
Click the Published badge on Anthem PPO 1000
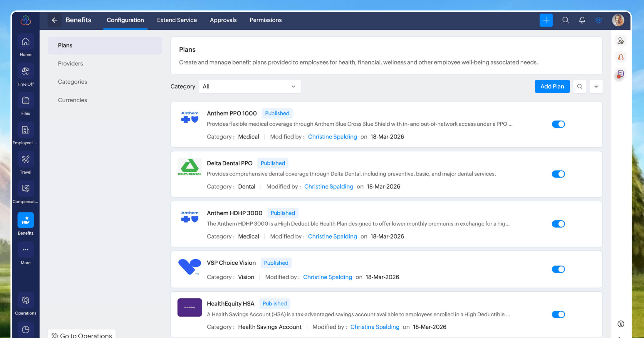point(277,113)
